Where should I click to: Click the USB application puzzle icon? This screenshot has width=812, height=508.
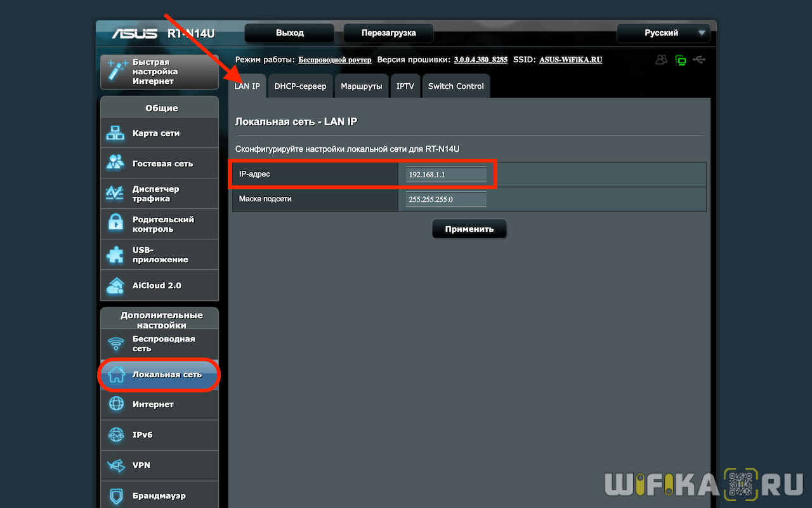(x=115, y=255)
